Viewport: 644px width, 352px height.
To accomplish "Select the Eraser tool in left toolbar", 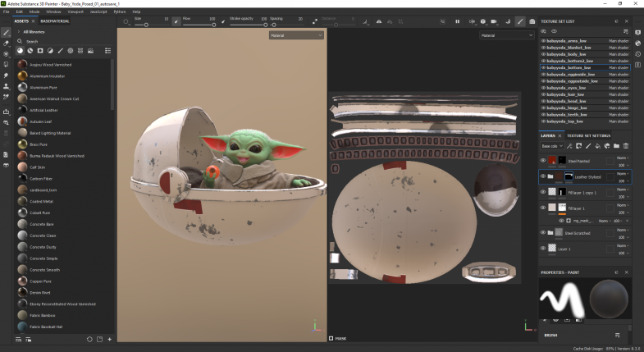I will tap(6, 43).
